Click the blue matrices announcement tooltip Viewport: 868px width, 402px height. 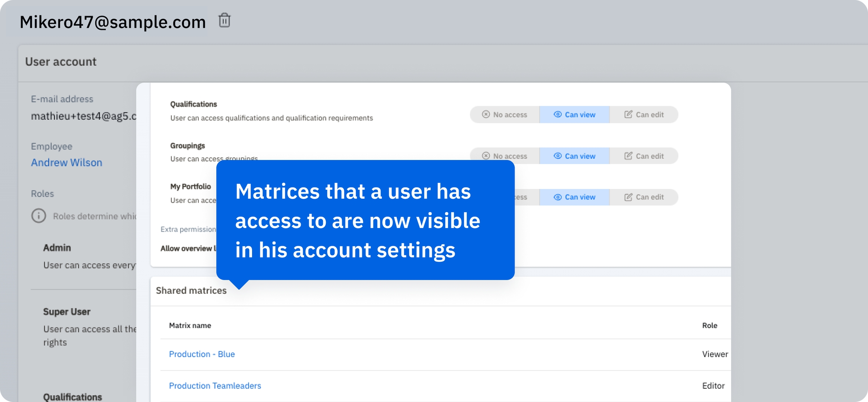[x=365, y=220]
